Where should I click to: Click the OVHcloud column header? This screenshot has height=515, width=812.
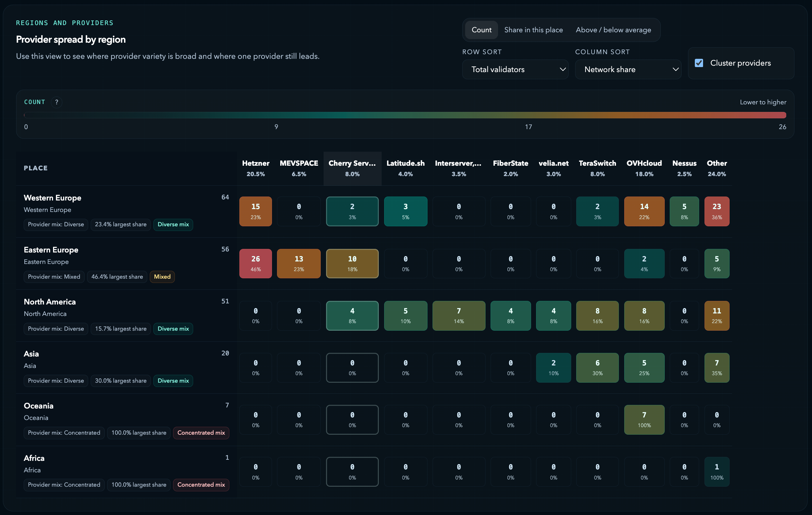pos(644,168)
